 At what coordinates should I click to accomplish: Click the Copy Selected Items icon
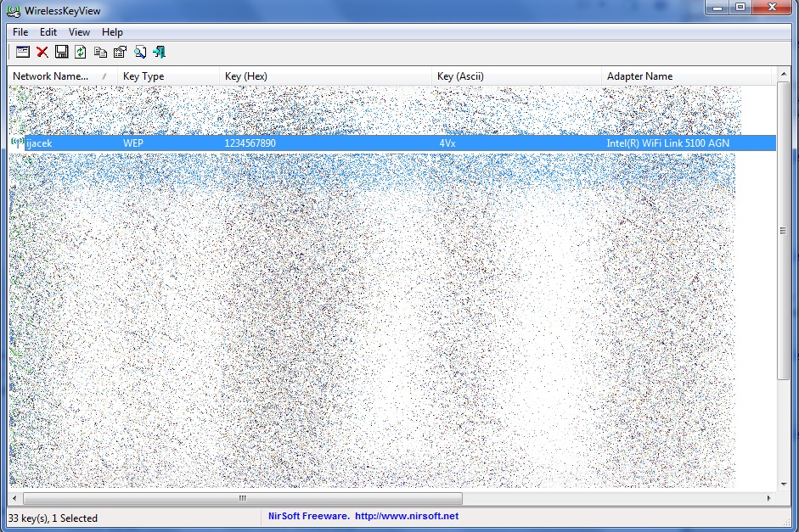click(100, 53)
